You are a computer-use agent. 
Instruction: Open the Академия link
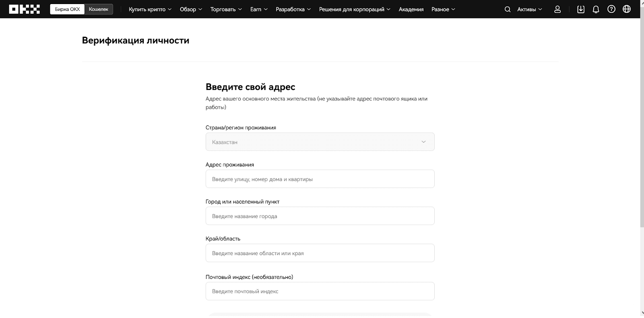tap(411, 9)
